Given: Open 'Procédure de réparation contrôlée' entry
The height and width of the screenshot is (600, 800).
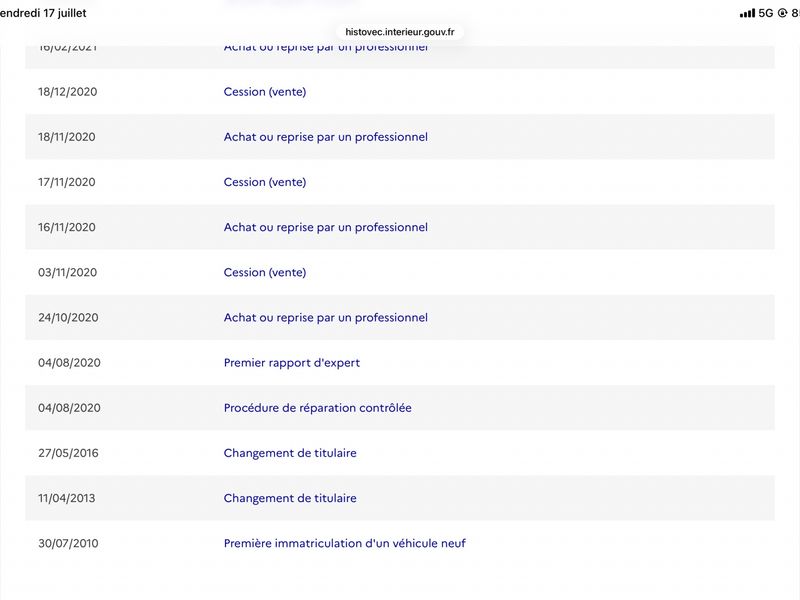Looking at the screenshot, I should click(x=317, y=408).
